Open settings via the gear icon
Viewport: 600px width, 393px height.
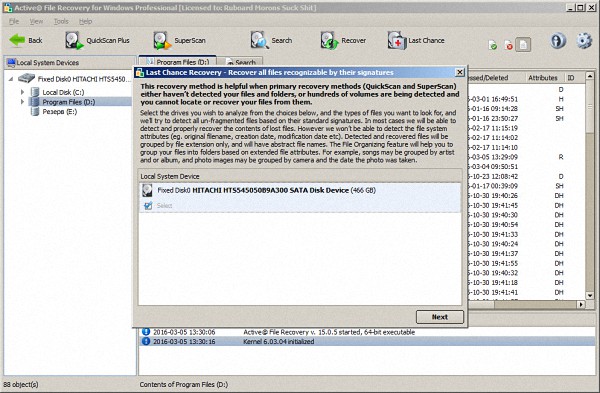click(x=584, y=40)
